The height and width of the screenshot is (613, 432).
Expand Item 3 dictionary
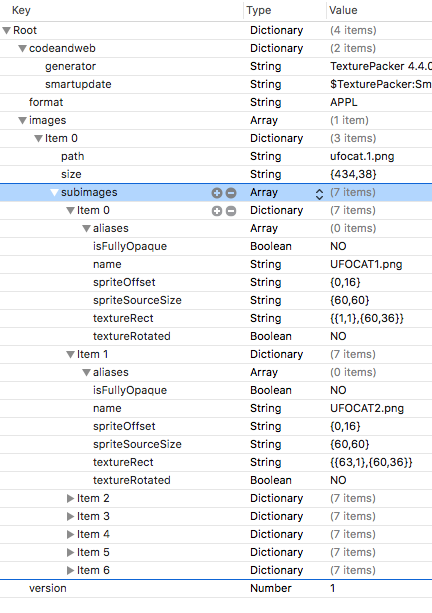point(70,516)
